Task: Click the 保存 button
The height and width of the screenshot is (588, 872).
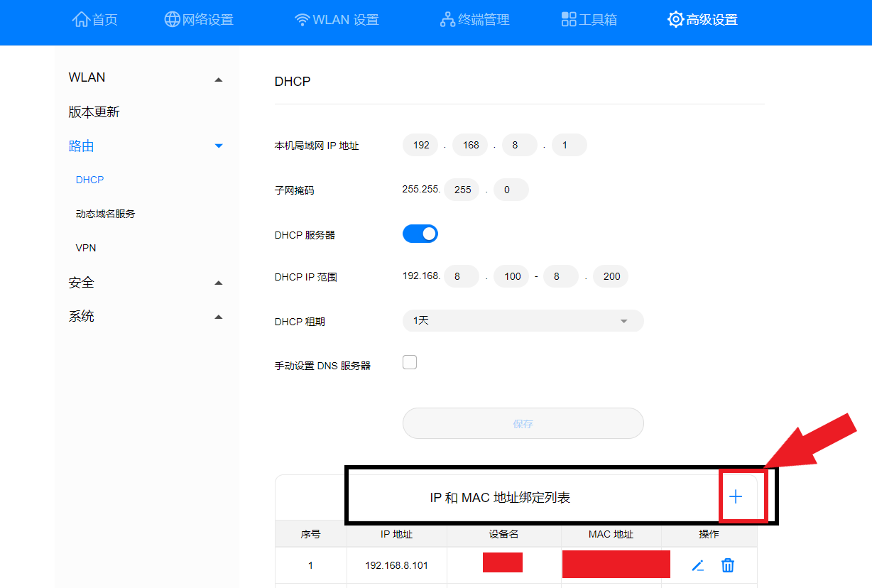Action: [x=523, y=423]
